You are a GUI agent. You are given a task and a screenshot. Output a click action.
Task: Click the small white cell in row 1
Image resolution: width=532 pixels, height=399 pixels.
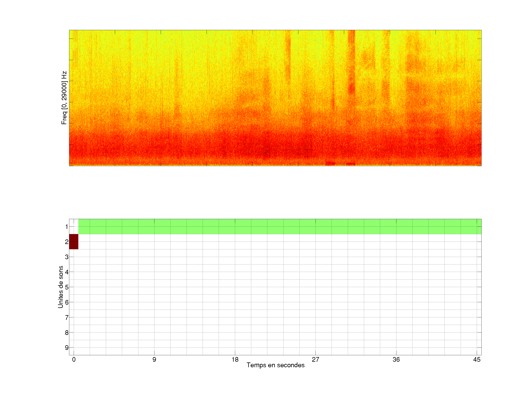(x=74, y=226)
